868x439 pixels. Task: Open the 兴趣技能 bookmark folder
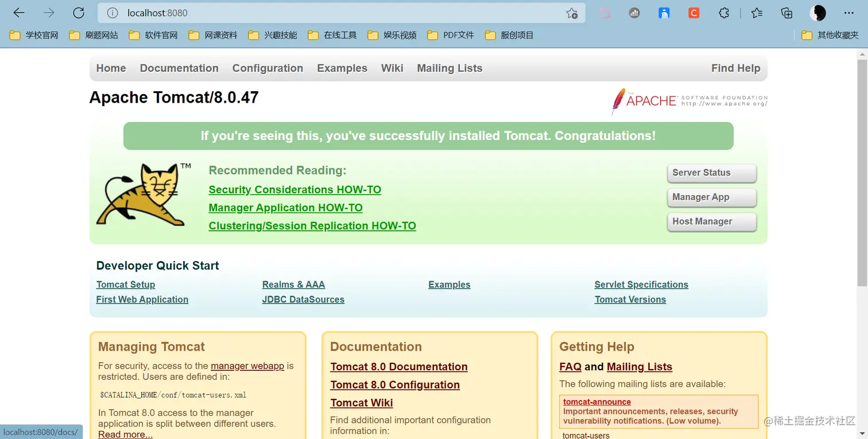273,35
